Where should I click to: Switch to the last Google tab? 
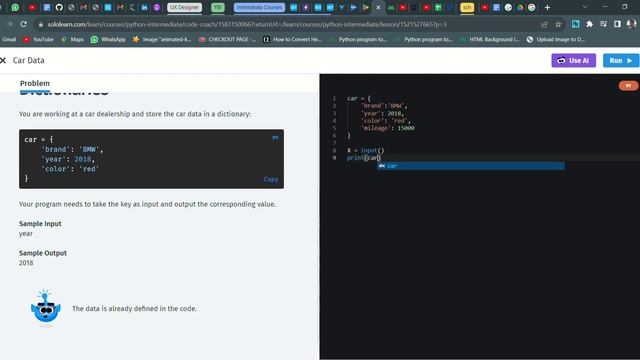[x=532, y=7]
